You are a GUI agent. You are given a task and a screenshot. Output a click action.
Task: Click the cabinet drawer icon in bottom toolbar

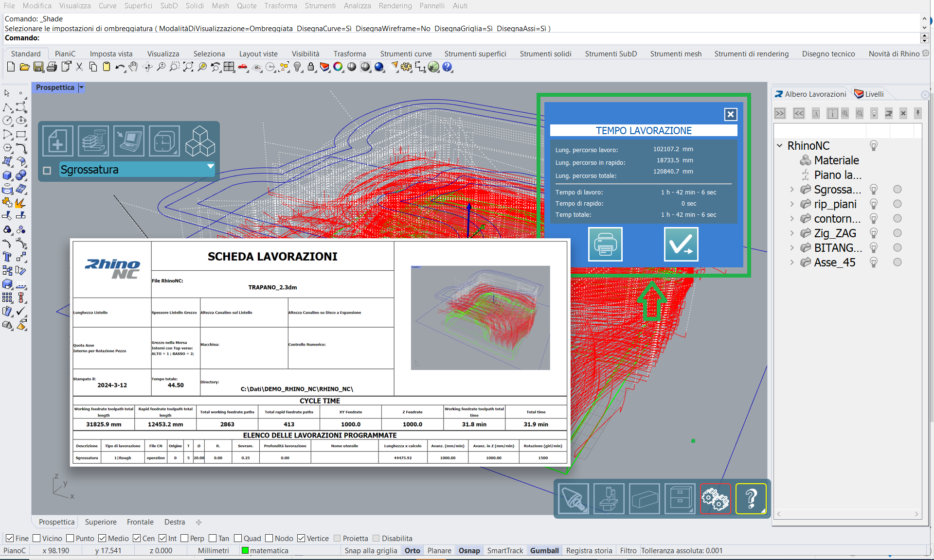pyautogui.click(x=680, y=499)
